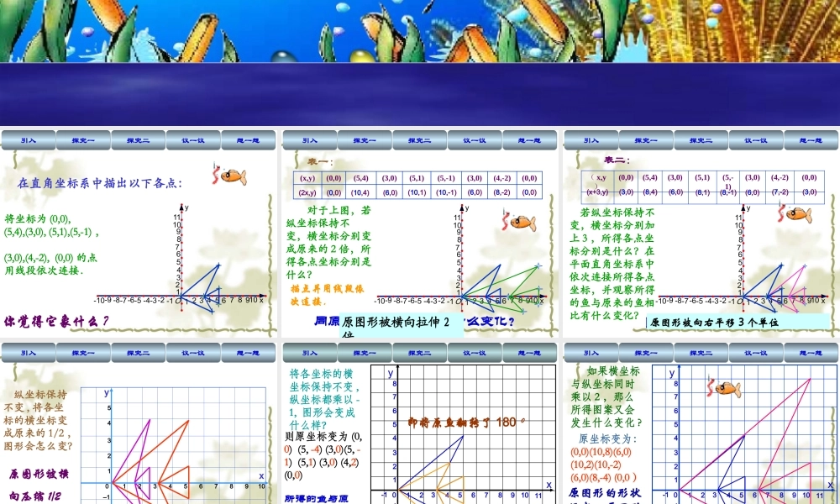Click the purple text 原图形被横向压缩 1/2
840x504 pixels.
point(39,485)
